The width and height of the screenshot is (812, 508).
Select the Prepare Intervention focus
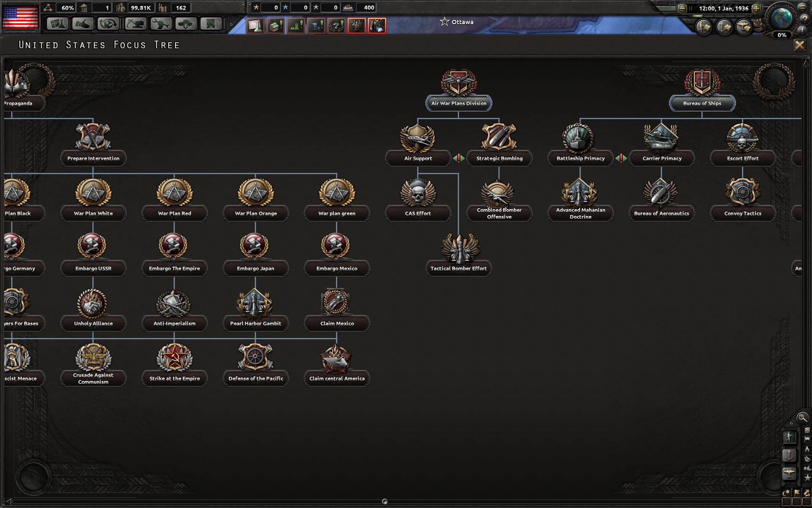[x=93, y=158]
